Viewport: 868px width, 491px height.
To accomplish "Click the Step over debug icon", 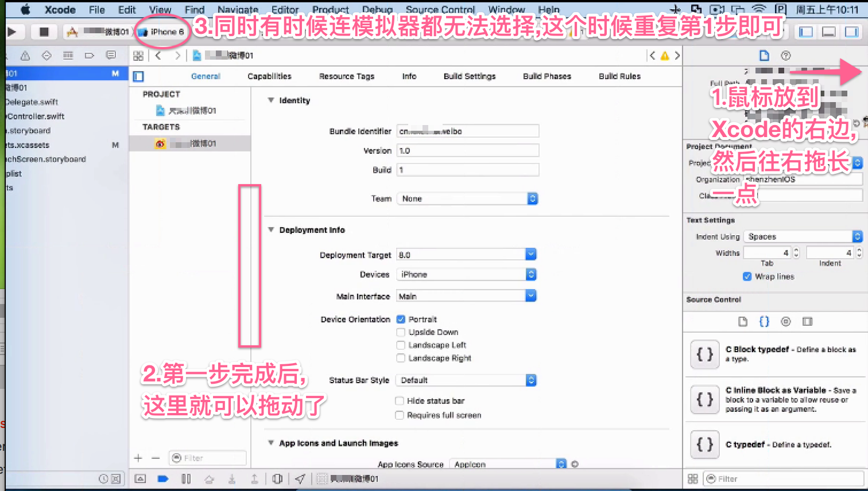I will click(209, 478).
